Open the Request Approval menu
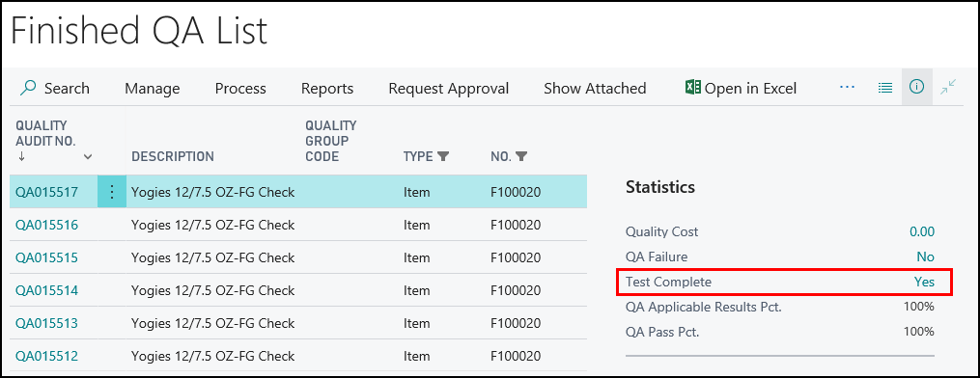This screenshot has height=378, width=980. (x=449, y=89)
